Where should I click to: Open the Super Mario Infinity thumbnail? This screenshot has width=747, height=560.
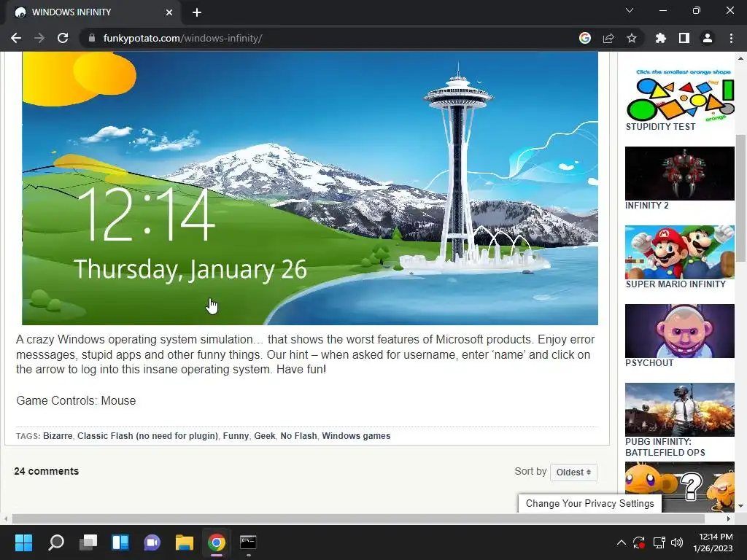(680, 252)
